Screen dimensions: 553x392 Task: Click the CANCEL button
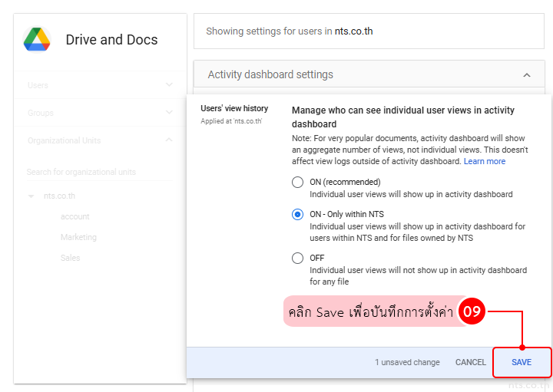pos(470,362)
